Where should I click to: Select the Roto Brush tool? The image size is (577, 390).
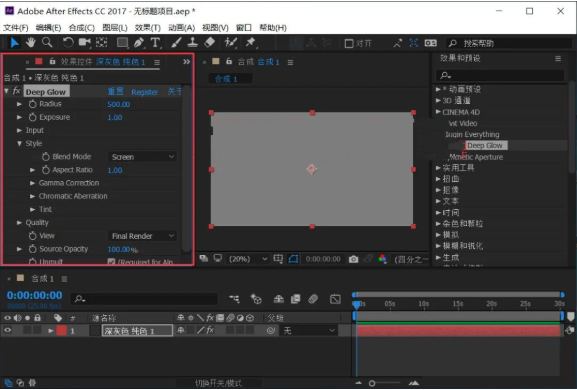click(x=230, y=43)
